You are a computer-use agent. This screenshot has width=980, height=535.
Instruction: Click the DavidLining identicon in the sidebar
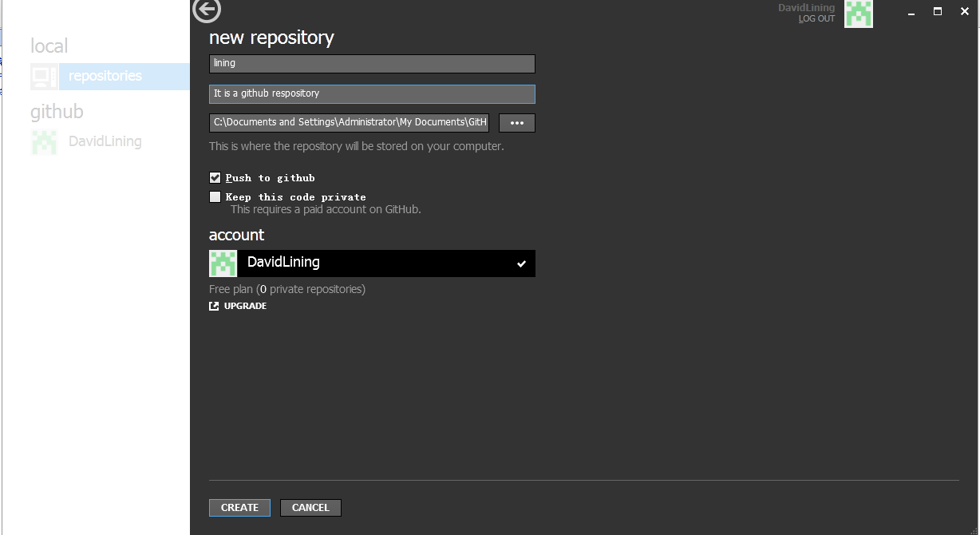[x=44, y=141]
